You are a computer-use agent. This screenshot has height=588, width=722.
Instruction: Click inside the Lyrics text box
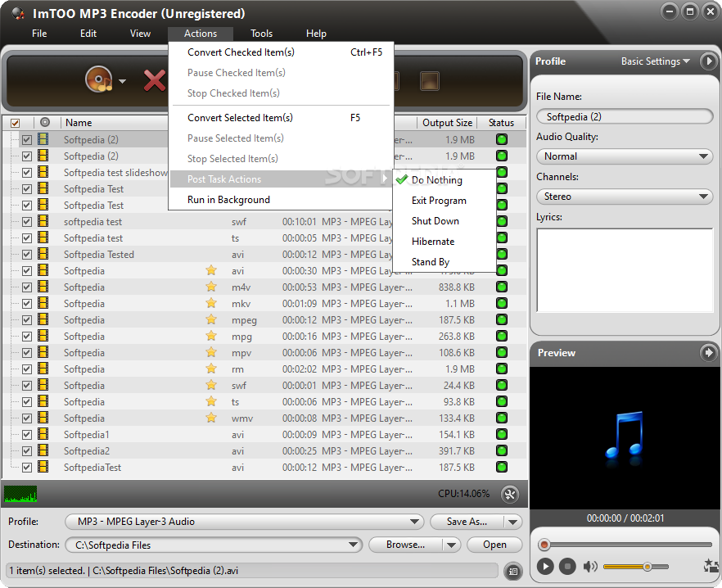[x=625, y=270]
